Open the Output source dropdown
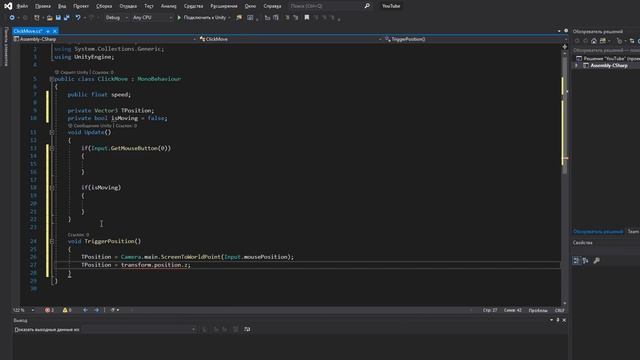640x360 pixels. pyautogui.click(x=139, y=329)
